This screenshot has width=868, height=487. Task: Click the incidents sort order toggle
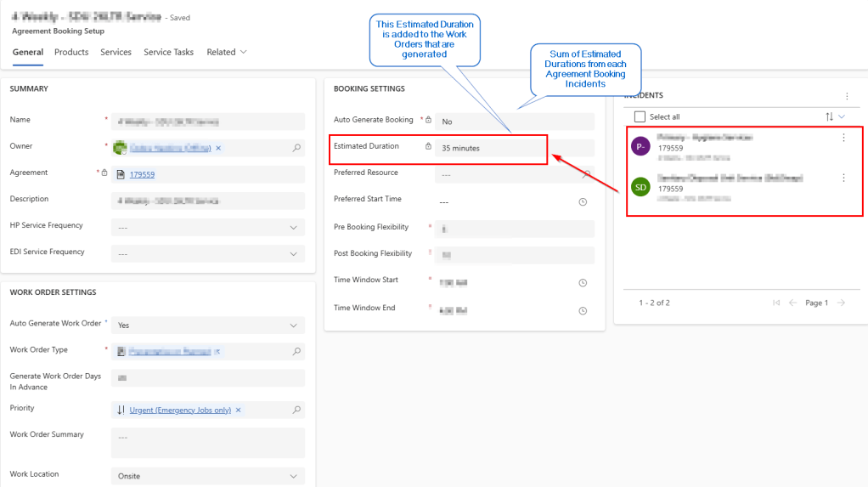pos(830,116)
